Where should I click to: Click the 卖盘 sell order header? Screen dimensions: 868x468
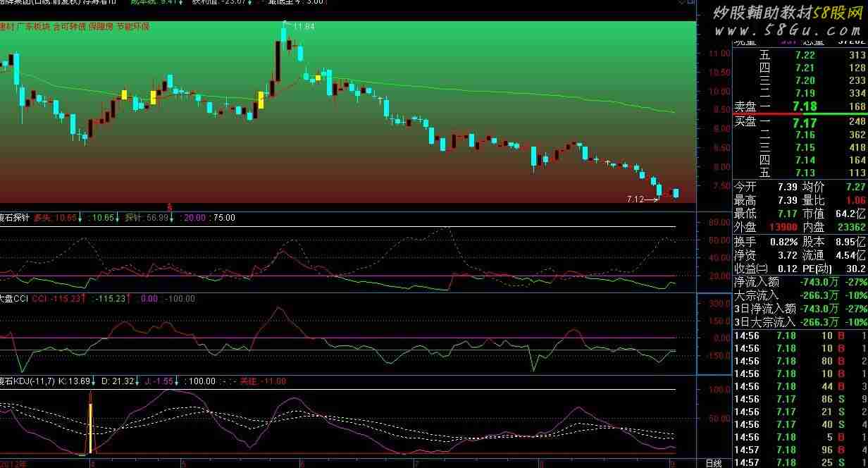pos(745,106)
